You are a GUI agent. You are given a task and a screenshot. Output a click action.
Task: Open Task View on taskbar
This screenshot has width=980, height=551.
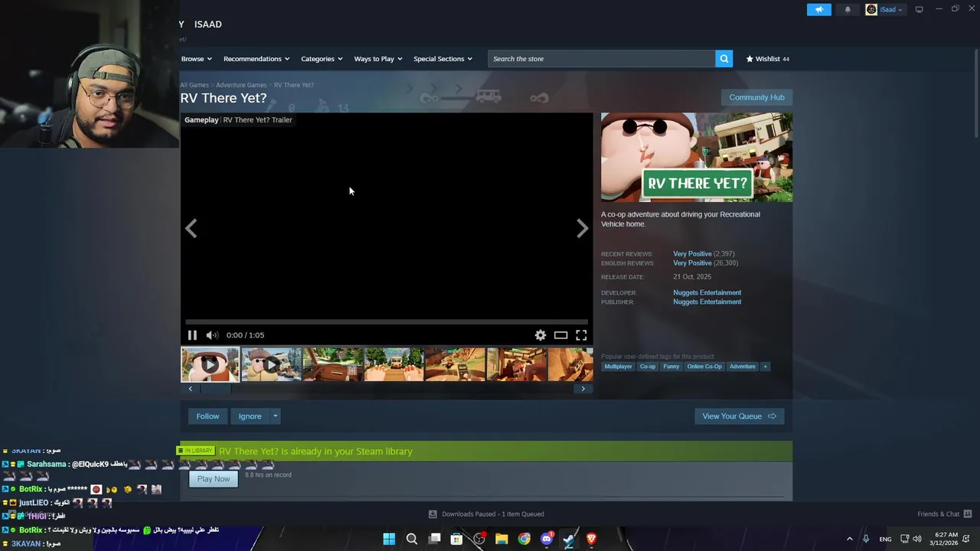coord(434,539)
